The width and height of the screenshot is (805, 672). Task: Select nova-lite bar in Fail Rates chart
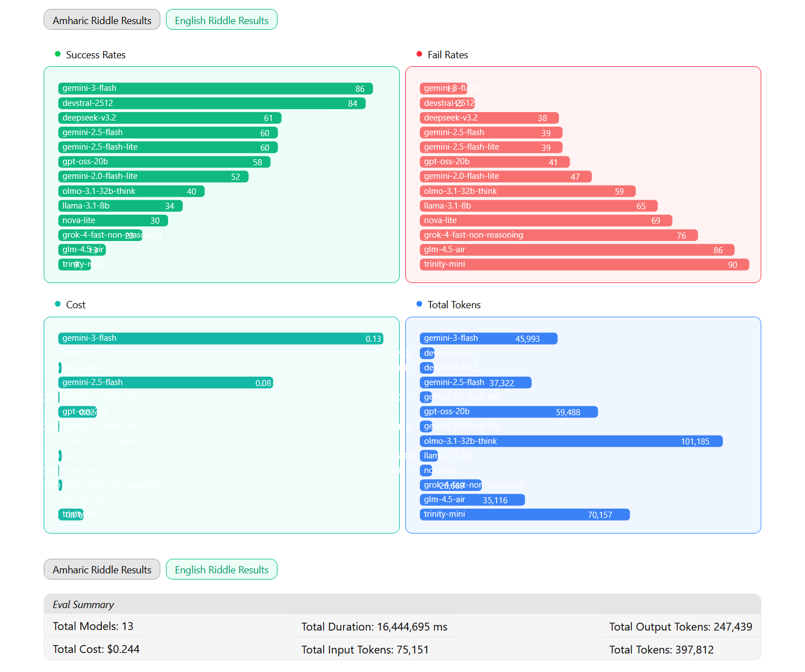tap(545, 221)
